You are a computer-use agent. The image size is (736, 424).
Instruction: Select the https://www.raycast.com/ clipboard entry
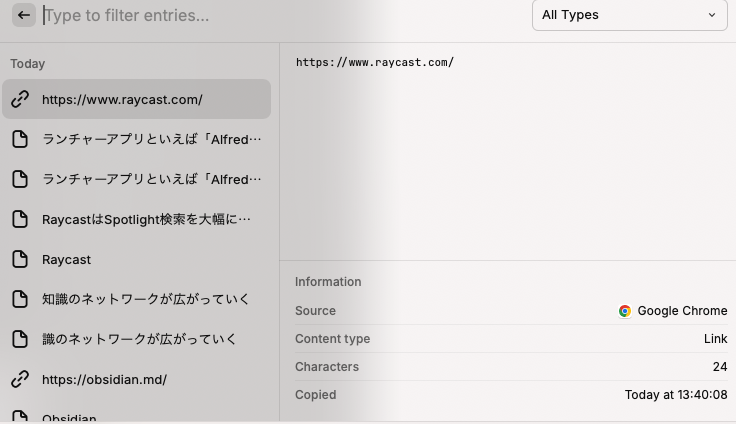tap(137, 99)
